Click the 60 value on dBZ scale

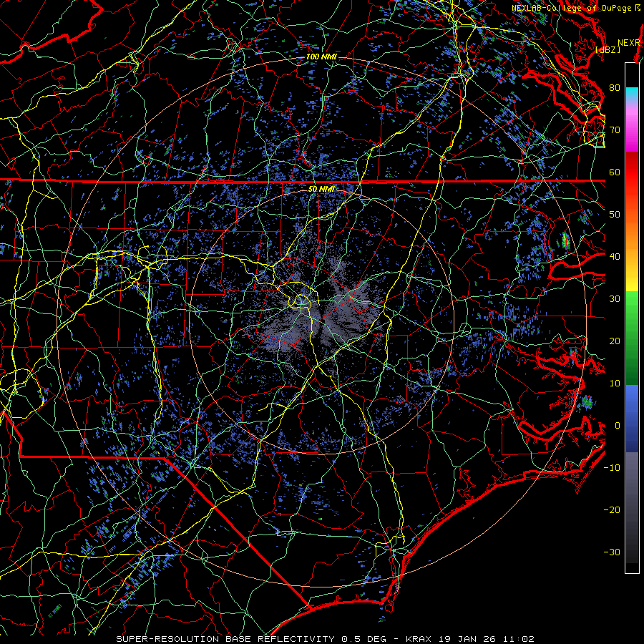(x=615, y=172)
